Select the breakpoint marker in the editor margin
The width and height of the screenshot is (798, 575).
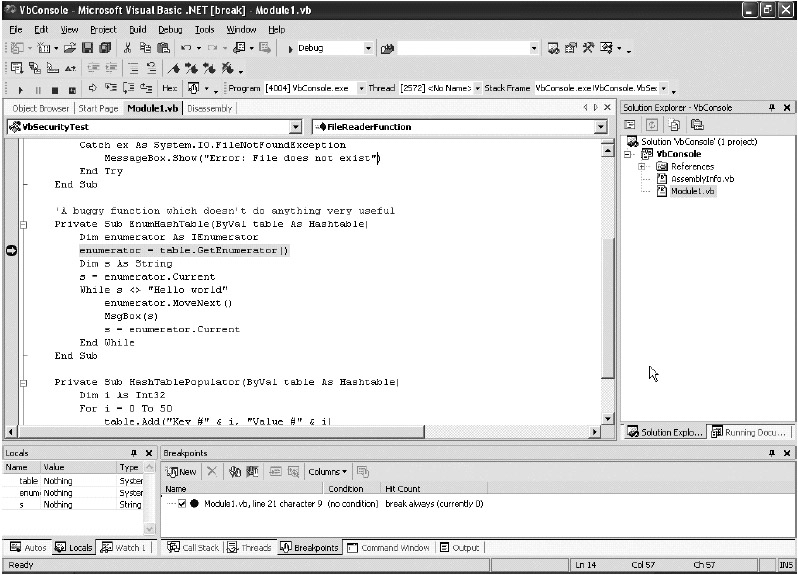[11, 250]
